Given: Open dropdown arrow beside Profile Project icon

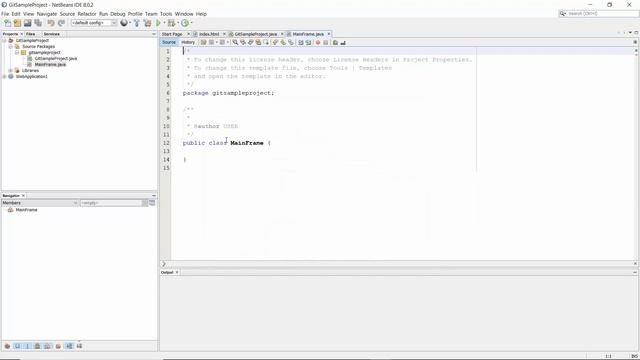Looking at the screenshot, I should coord(191,23).
